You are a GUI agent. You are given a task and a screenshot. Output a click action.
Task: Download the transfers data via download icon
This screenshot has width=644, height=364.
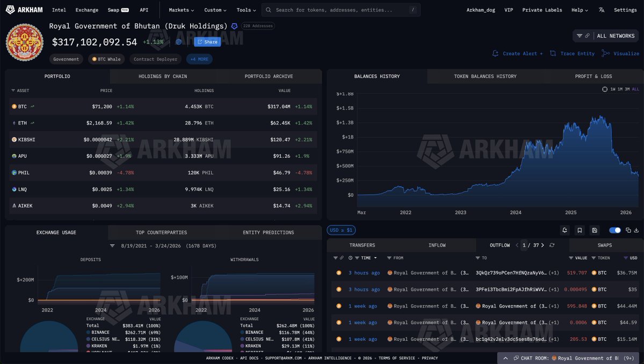pyautogui.click(x=636, y=230)
